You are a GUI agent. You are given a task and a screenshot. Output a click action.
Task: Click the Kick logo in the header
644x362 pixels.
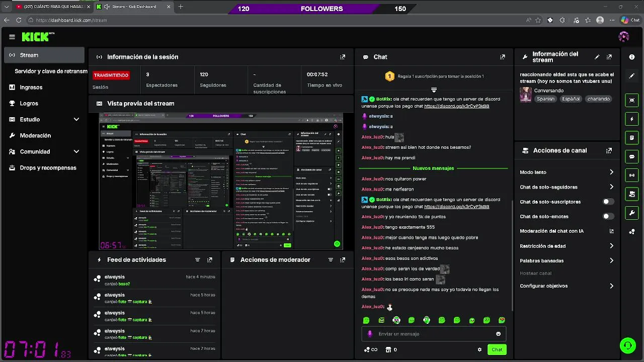click(x=38, y=37)
